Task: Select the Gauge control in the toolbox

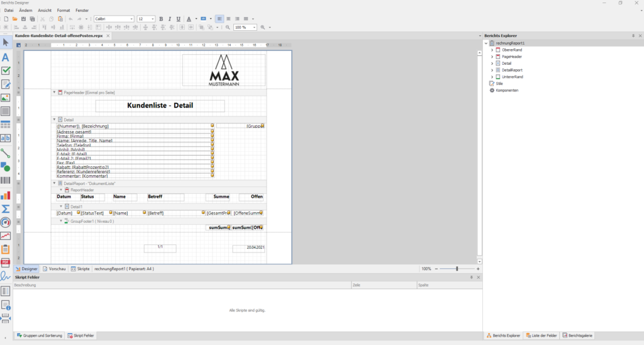Action: 6,222
